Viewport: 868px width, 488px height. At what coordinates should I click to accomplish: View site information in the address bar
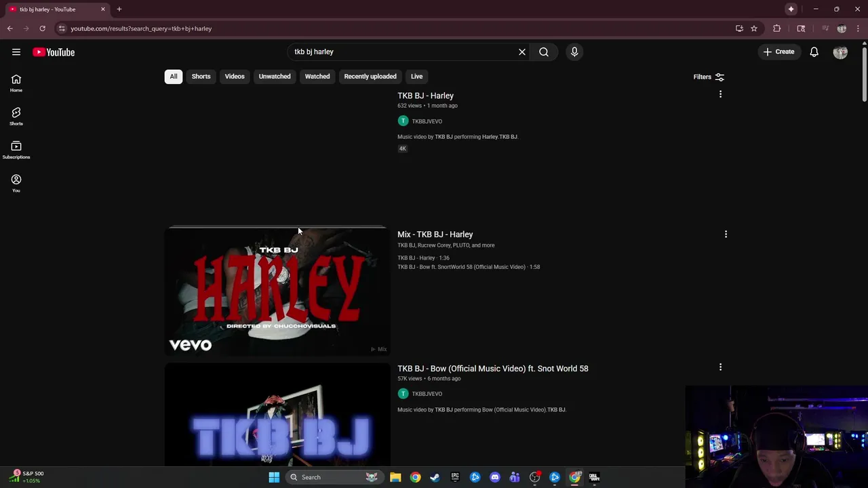(62, 28)
